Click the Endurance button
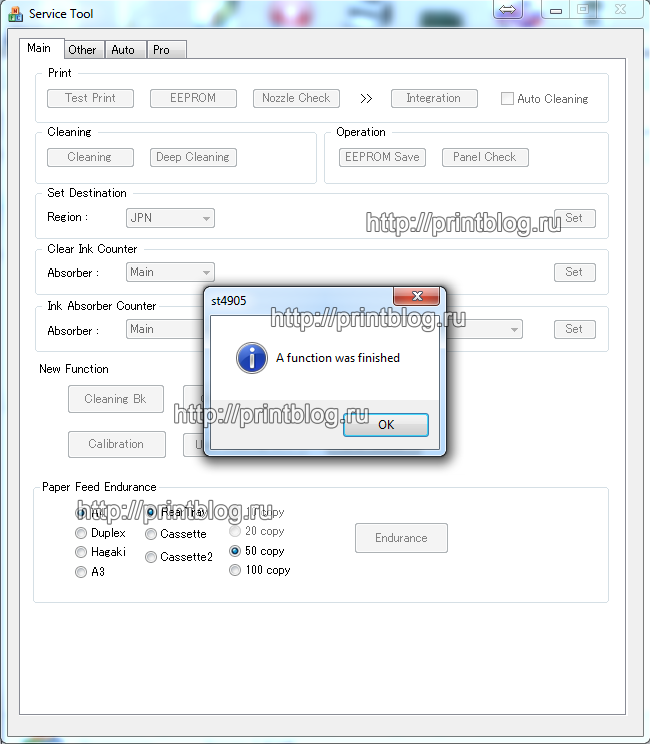 pos(401,538)
